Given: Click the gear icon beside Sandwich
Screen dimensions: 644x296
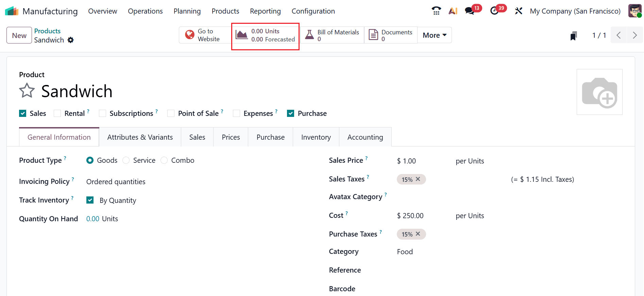Looking at the screenshot, I should pyautogui.click(x=71, y=40).
